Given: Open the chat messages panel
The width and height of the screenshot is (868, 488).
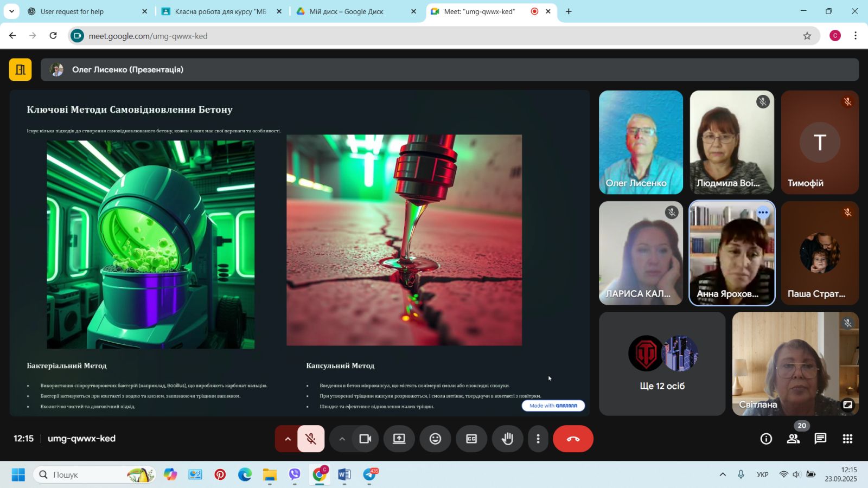Looking at the screenshot, I should 820,439.
